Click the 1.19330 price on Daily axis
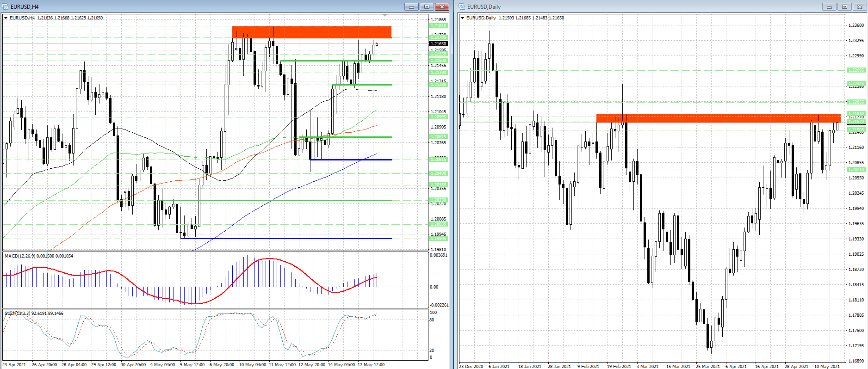868x369 pixels. (x=856, y=239)
